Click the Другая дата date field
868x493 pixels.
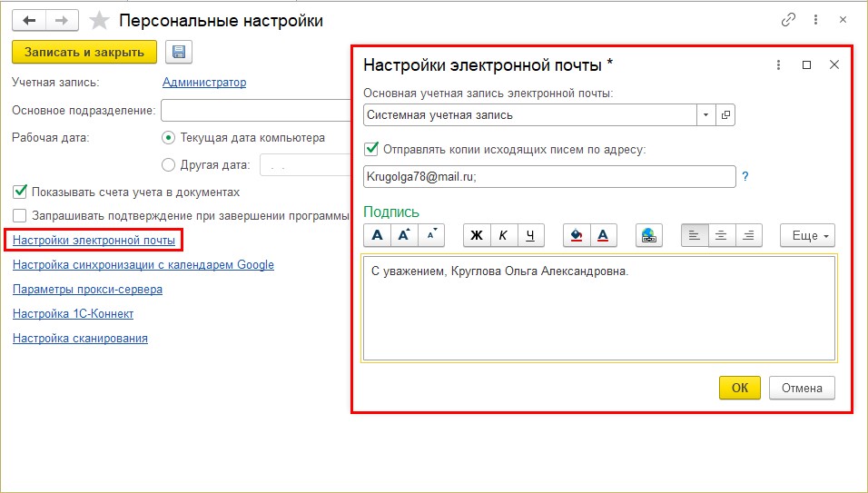click(x=306, y=165)
